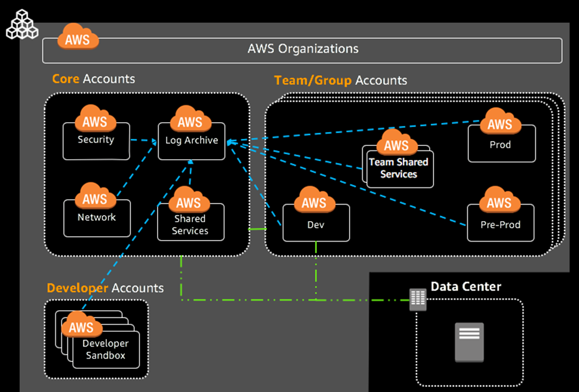Click the Developer Accounts label
This screenshot has width=579, height=392.
104,288
